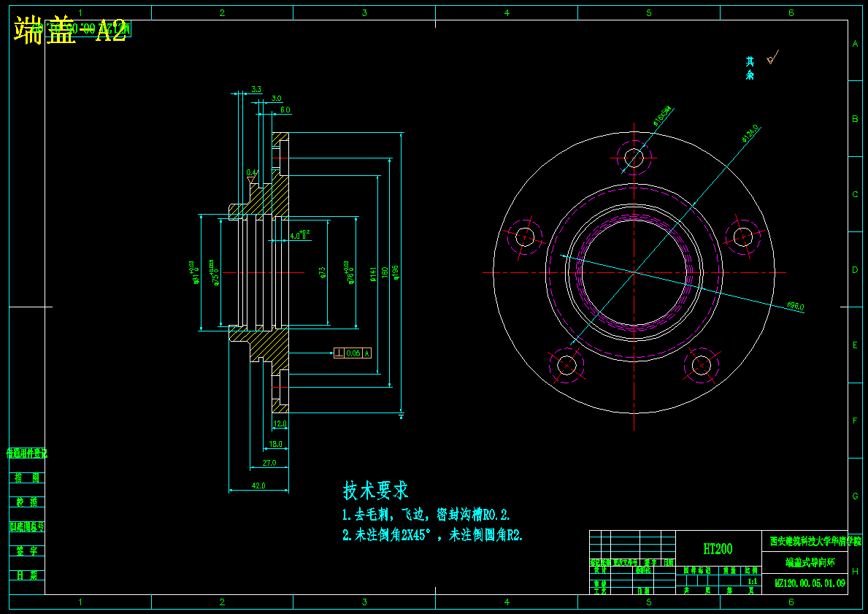Image resolution: width=868 pixels, height=614 pixels.
Task: Click the 6.0 dimension label
Action: (285, 110)
